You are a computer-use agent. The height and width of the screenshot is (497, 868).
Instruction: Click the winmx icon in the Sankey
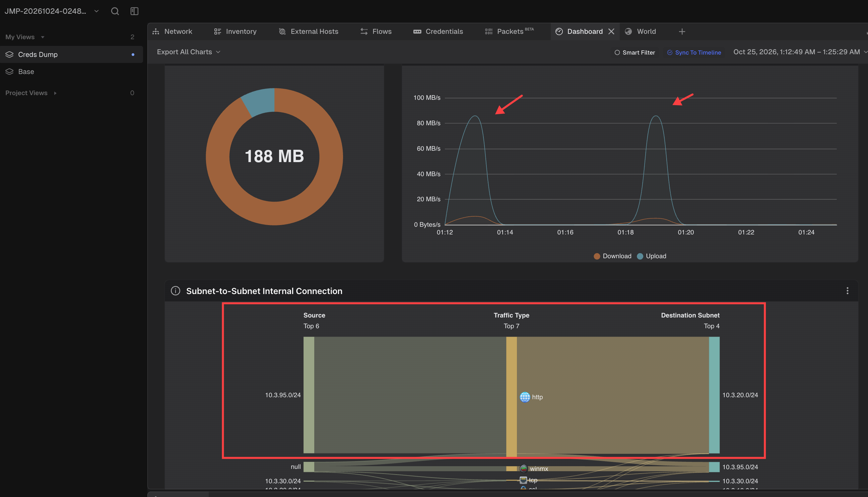[524, 469]
